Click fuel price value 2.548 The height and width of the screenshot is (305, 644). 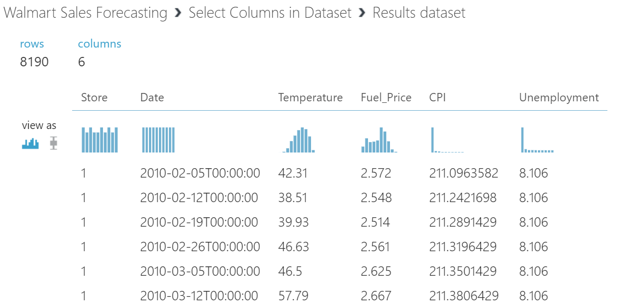pos(376,197)
